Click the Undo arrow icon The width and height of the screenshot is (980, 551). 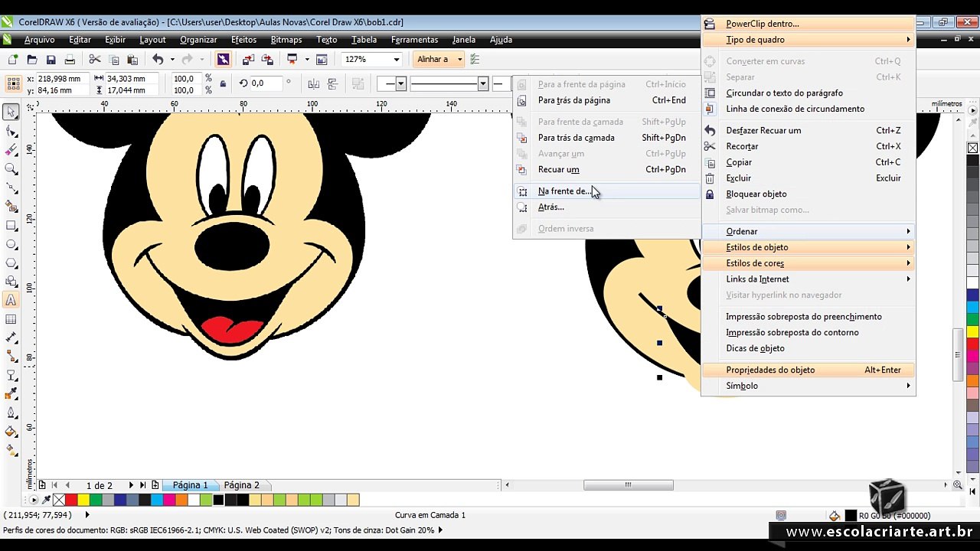(158, 59)
